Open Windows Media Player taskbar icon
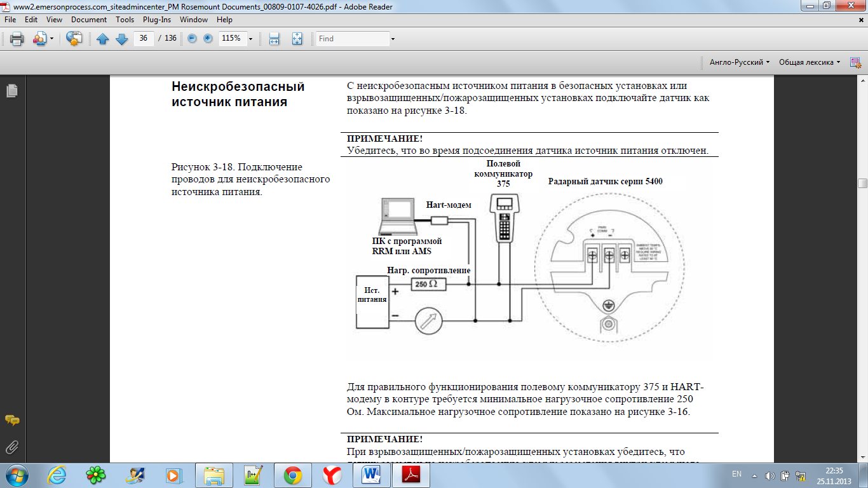The height and width of the screenshot is (488, 868). pyautogui.click(x=173, y=475)
